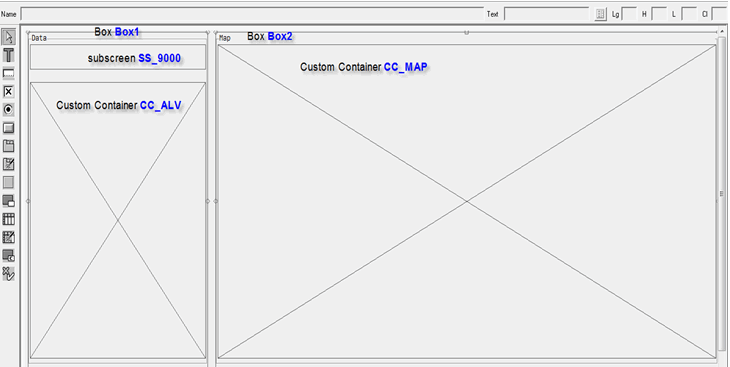Image resolution: width=730 pixels, height=367 pixels.
Task: Pick the Box frame tool
Action: 9,183
